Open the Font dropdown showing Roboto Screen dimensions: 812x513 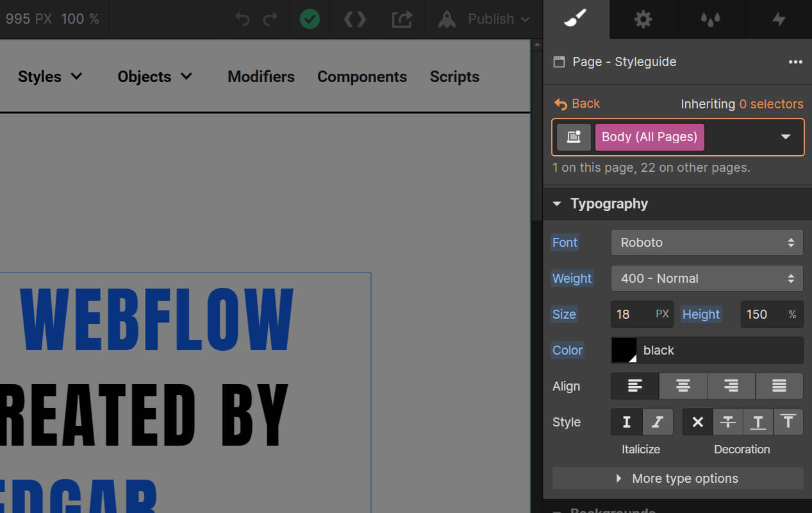707,242
